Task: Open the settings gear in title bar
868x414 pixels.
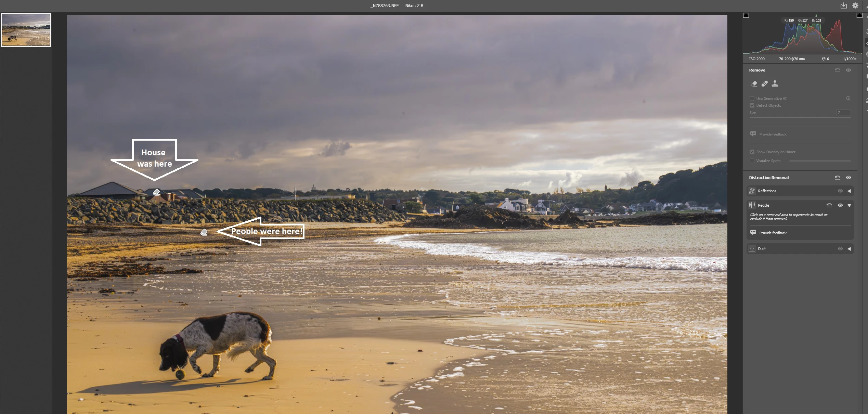Action: [855, 5]
